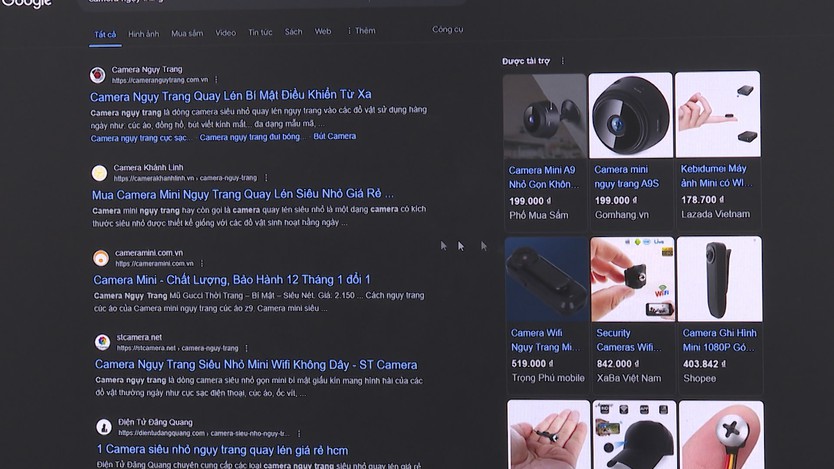The image size is (834, 469).
Task: Open options menu beside cameranguytrang.com.vn URL
Action: [216, 80]
